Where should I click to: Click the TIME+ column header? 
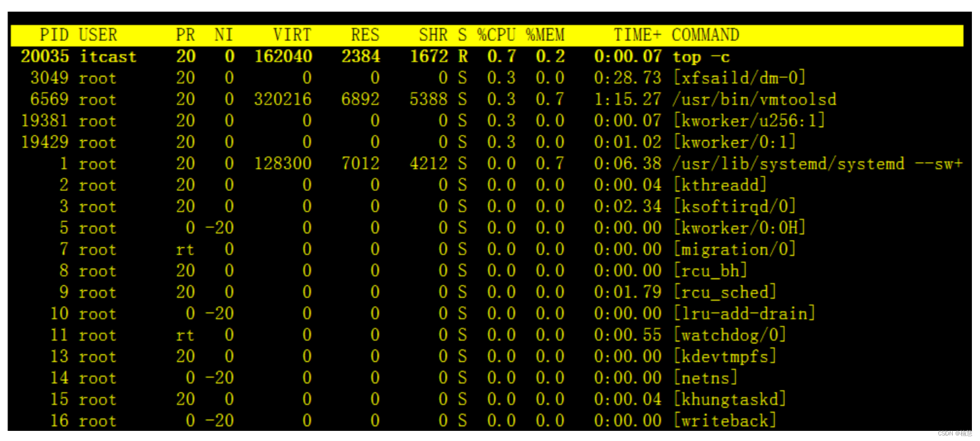(637, 35)
